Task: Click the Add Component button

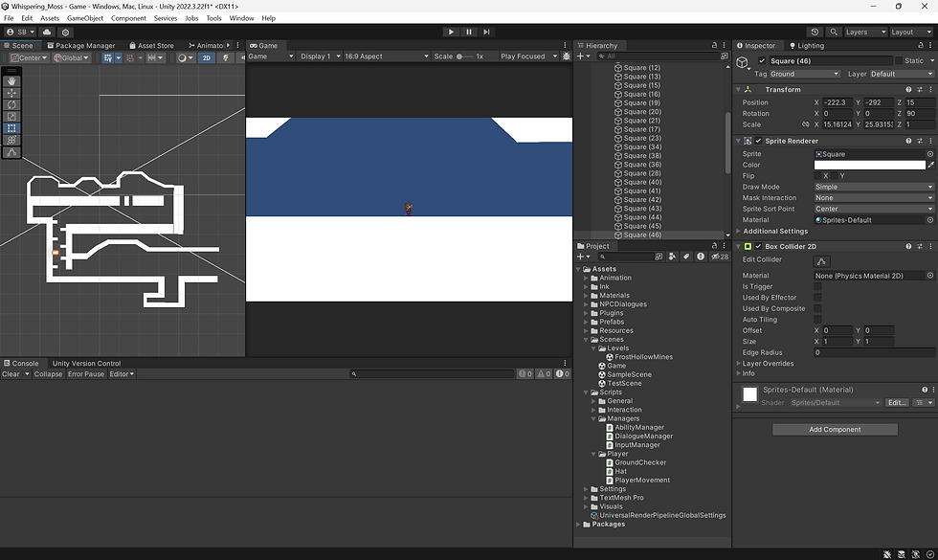Action: (835, 430)
